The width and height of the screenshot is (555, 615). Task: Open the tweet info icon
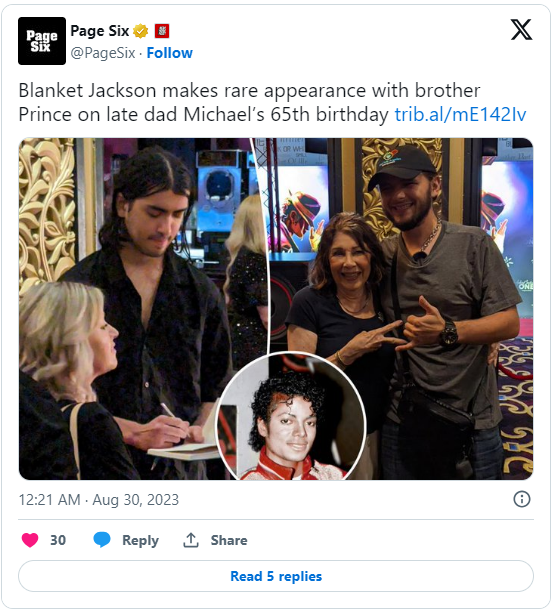click(522, 499)
